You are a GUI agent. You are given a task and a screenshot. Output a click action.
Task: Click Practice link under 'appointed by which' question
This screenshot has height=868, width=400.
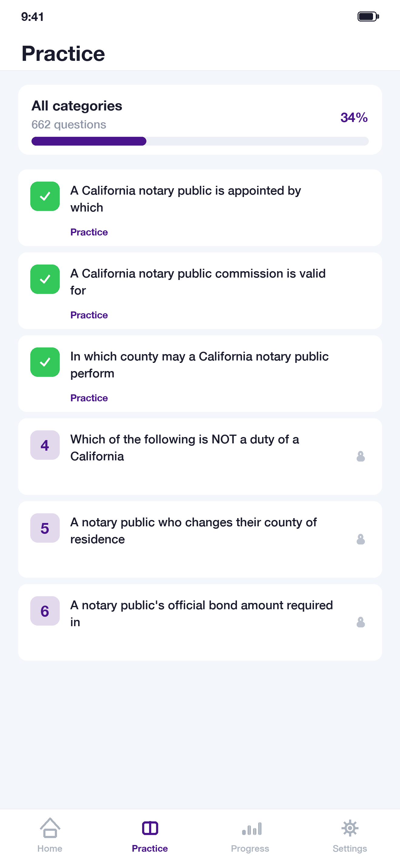click(x=89, y=232)
